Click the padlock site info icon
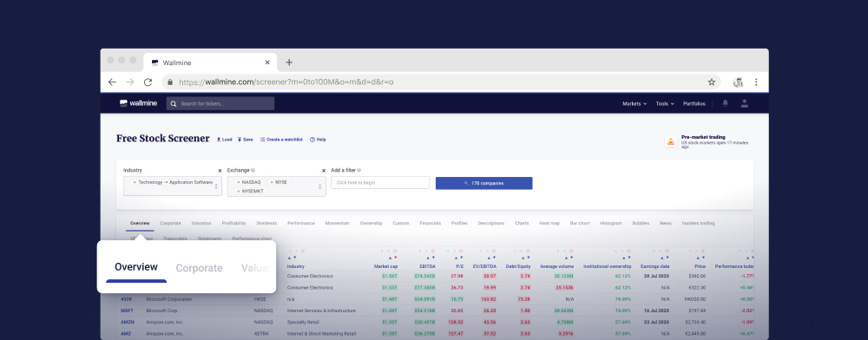The width and height of the screenshot is (868, 340). (170, 82)
